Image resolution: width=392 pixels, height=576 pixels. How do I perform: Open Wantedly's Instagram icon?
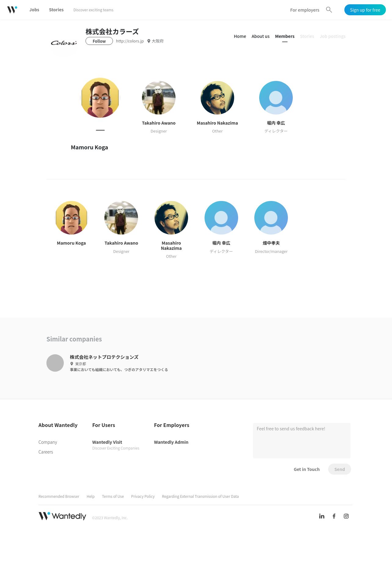tap(346, 516)
